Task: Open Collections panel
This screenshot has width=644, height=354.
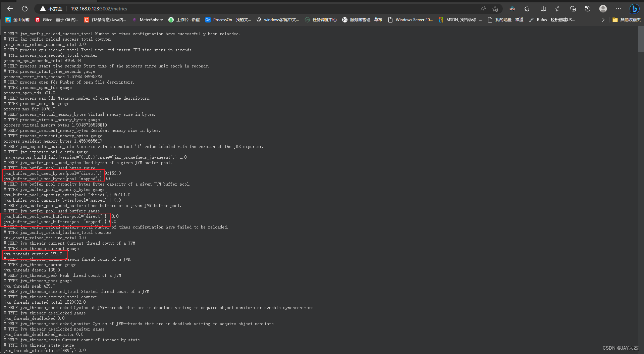Action: click(x=573, y=9)
